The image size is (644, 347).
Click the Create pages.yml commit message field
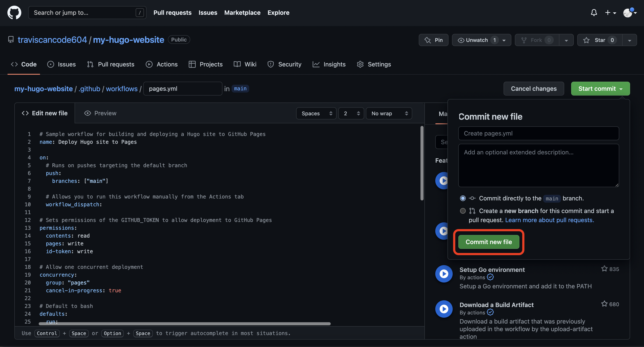[539, 133]
